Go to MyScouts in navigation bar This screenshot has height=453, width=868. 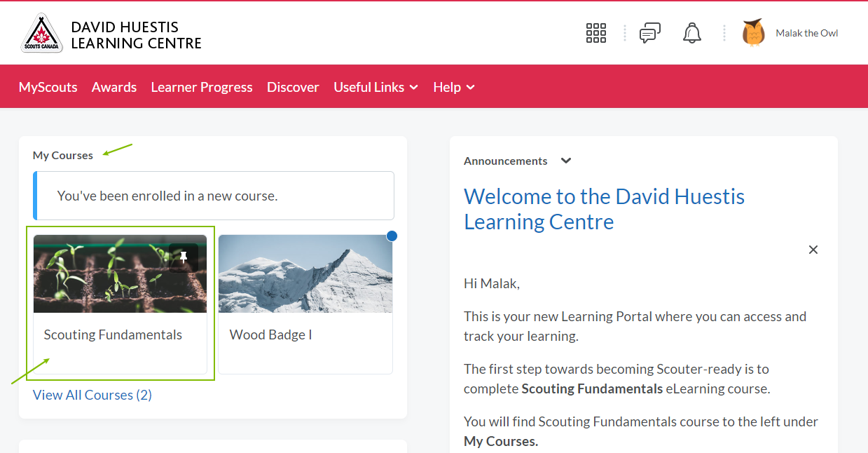point(48,87)
